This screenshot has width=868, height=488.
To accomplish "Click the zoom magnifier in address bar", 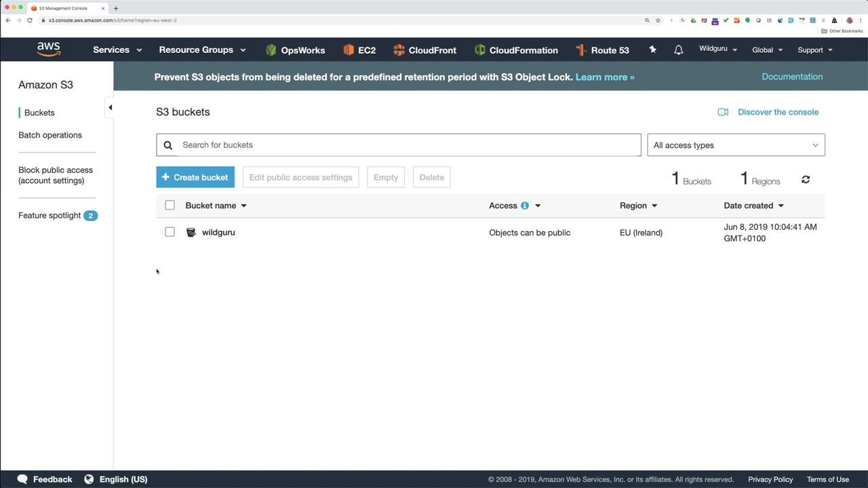I will [x=647, y=20].
